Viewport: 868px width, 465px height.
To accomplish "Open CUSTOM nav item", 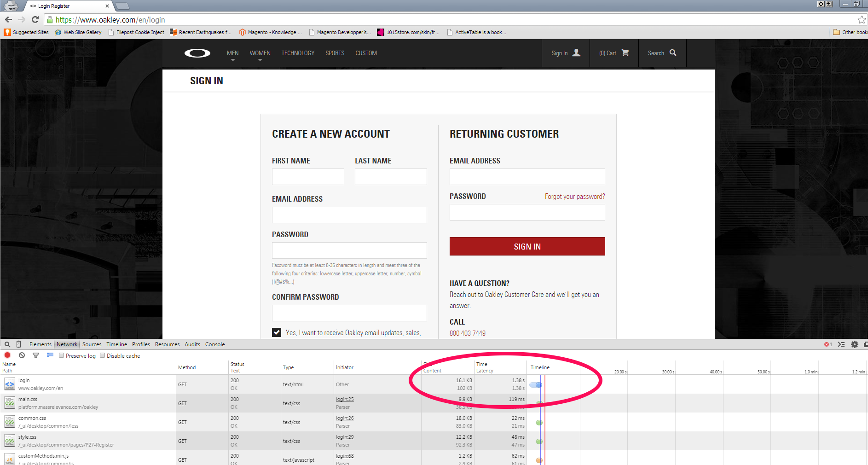I will 366,53.
